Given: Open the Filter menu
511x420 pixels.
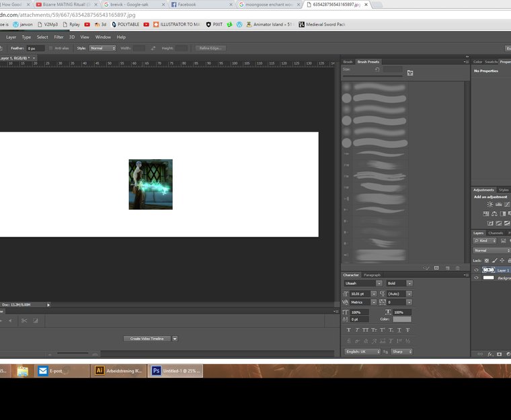Looking at the screenshot, I should (59, 37).
